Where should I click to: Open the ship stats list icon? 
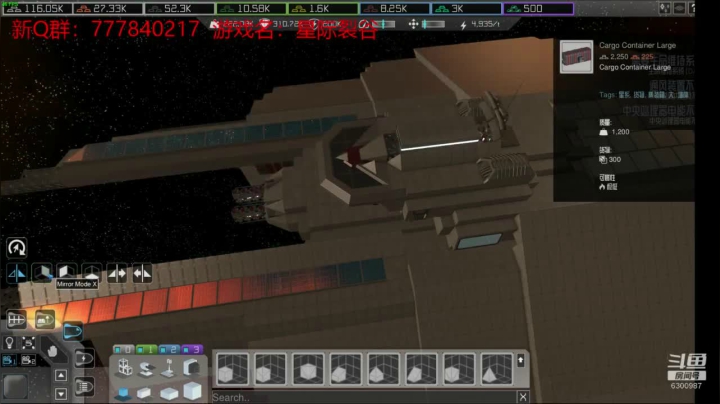point(84,386)
